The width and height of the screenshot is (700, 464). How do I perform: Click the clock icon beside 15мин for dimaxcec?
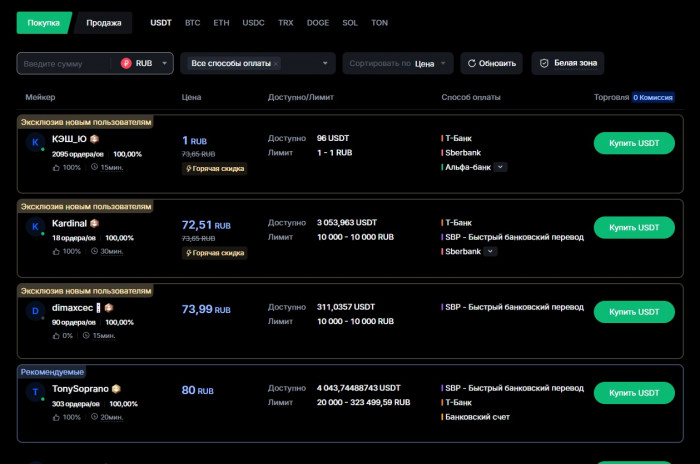coord(86,335)
